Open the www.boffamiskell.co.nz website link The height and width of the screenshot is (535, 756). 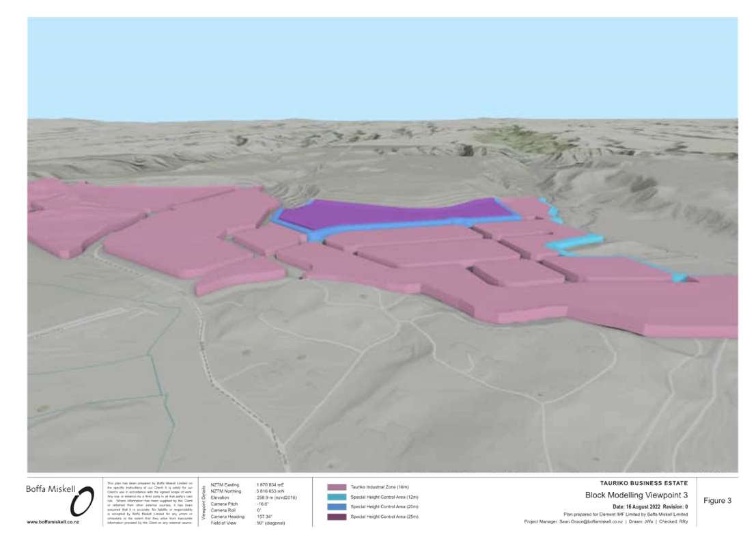(53, 521)
